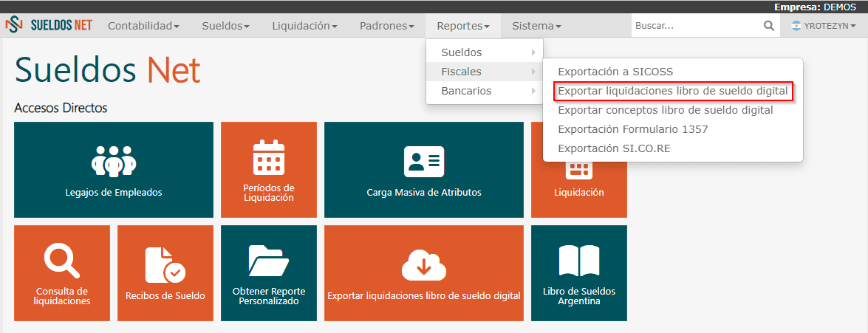This screenshot has height=333, width=868.
Task: Click the magnifying glass search icon
Action: click(769, 25)
